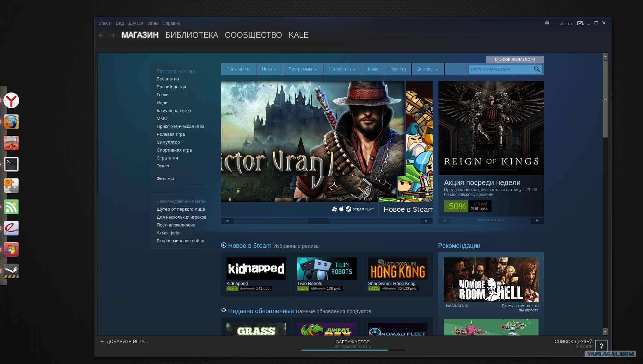This screenshot has width=643, height=364.
Task: Open СПИСОК ДРУЗЕЙ friends list
Action: (x=574, y=341)
